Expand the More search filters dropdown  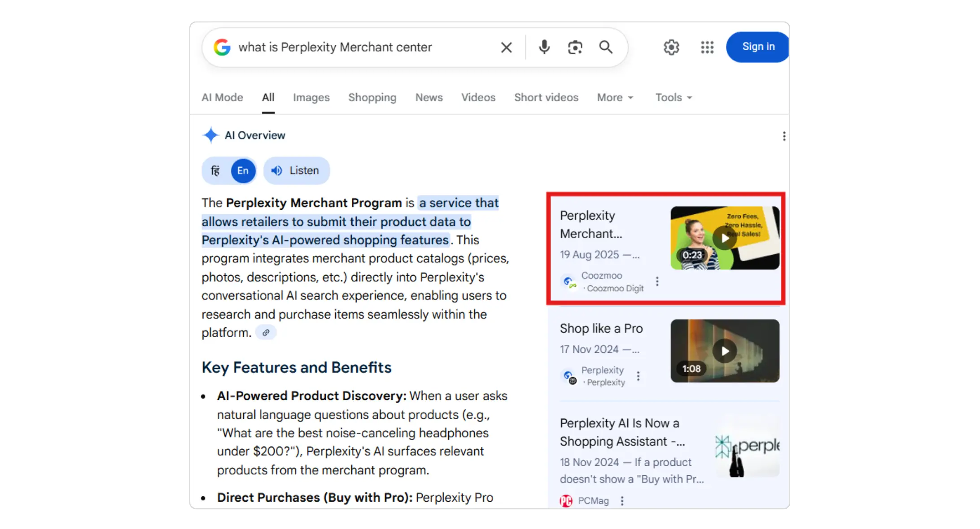tap(615, 97)
